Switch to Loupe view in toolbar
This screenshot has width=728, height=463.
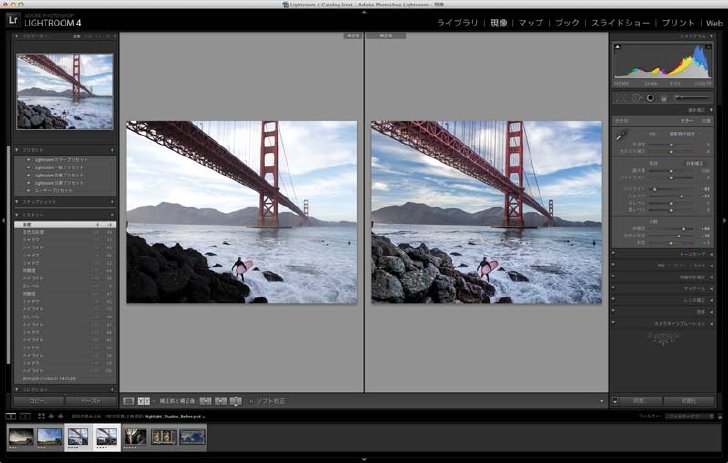click(x=129, y=401)
